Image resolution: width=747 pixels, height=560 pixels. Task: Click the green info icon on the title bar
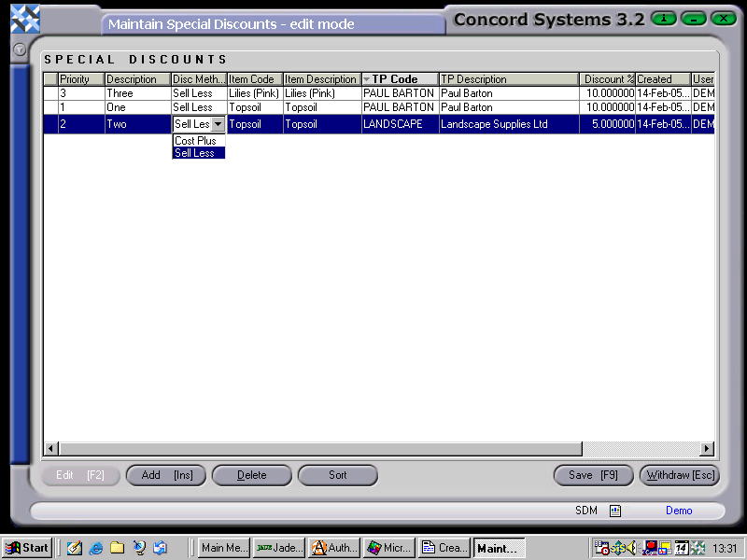tap(663, 18)
